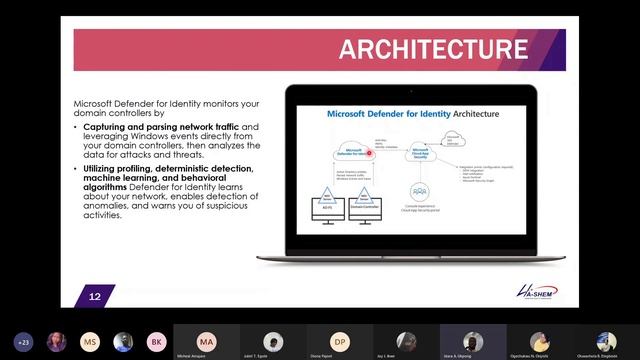Select the MA participant tile
640x360 pixels.
pos(207,342)
